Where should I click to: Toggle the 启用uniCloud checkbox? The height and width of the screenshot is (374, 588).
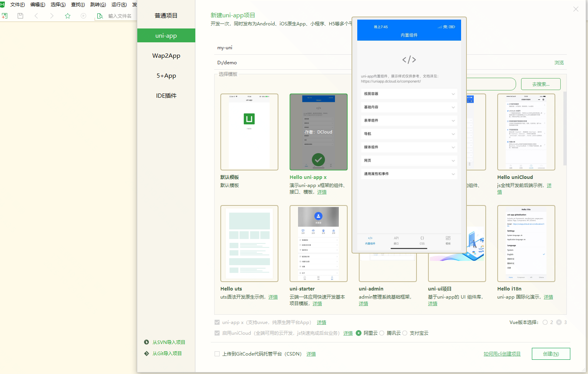[217, 333]
